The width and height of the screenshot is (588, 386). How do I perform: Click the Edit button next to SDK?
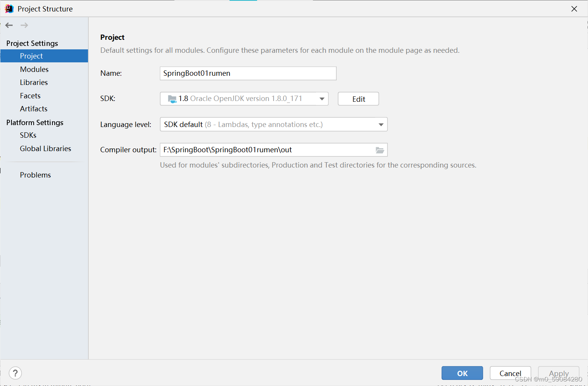[x=358, y=98]
